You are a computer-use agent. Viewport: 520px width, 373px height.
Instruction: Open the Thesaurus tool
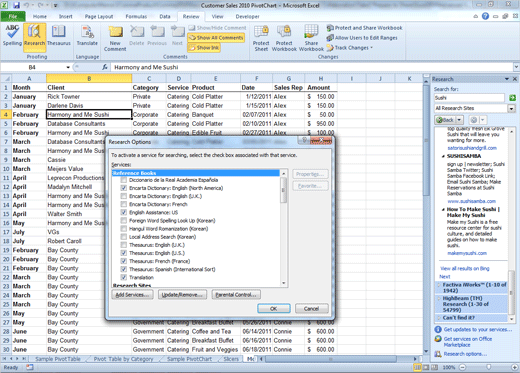(x=59, y=36)
